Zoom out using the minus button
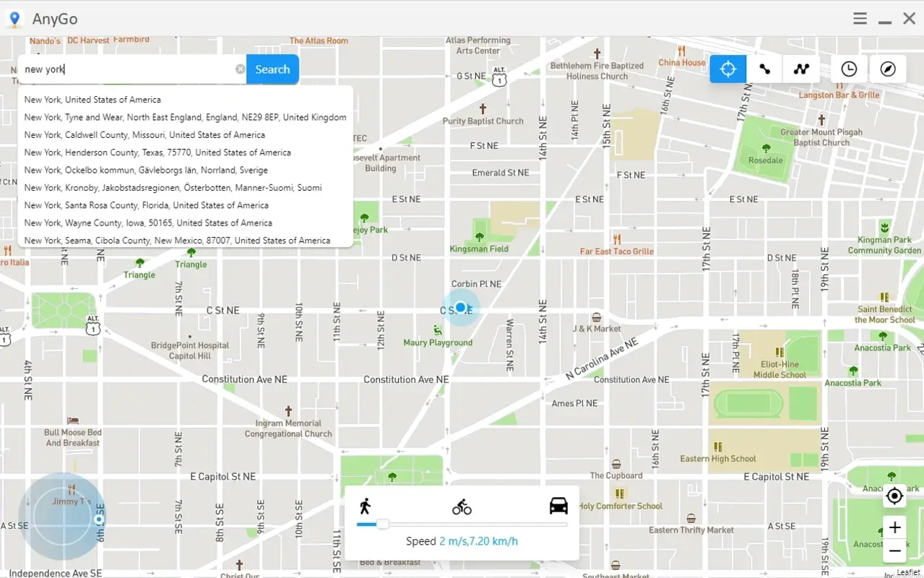 point(894,551)
